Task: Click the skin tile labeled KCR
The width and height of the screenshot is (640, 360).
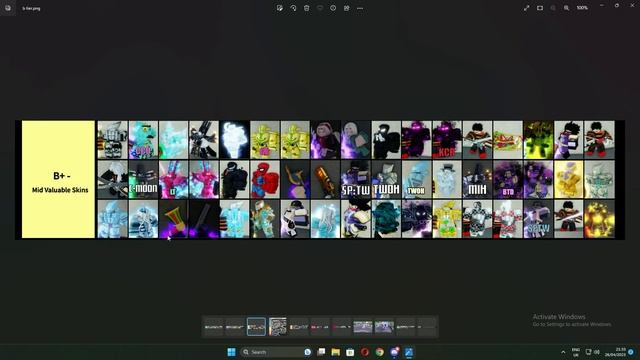Action: tap(447, 140)
